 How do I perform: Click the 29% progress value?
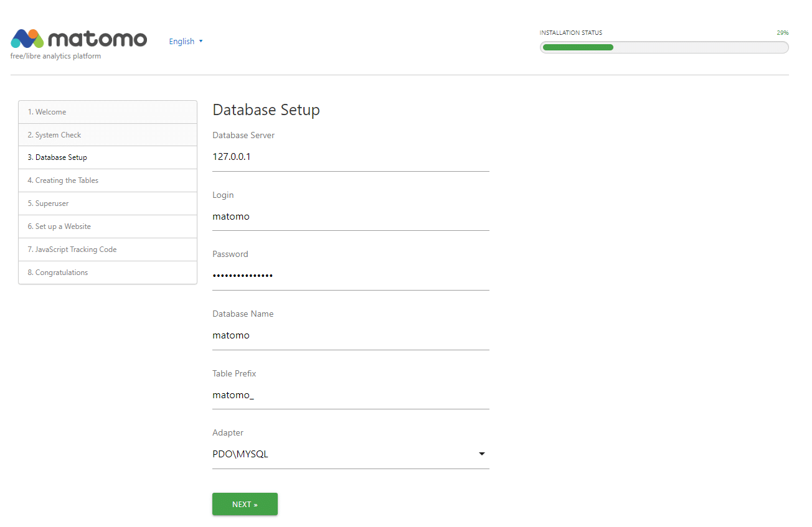(x=783, y=33)
